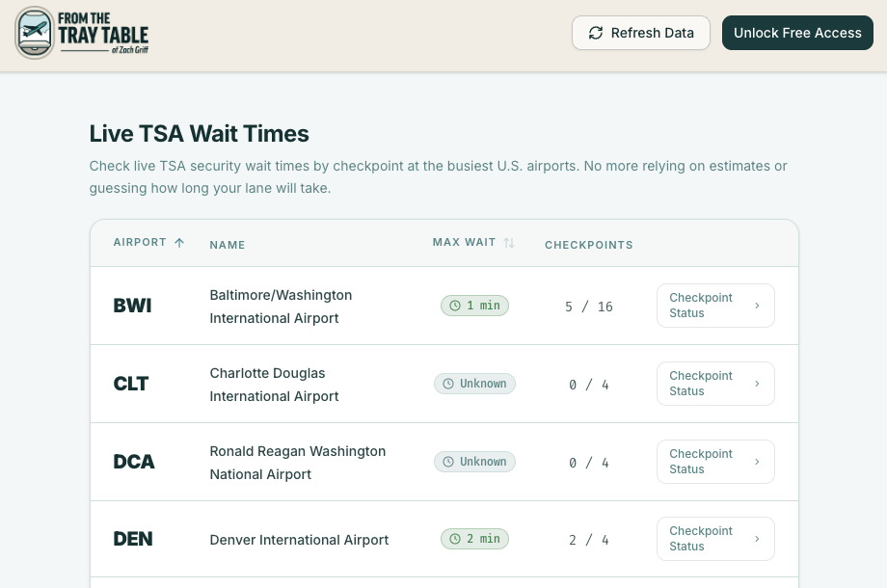The width and height of the screenshot is (887, 588).
Task: Click the refresh arrows icon
Action: tap(596, 33)
